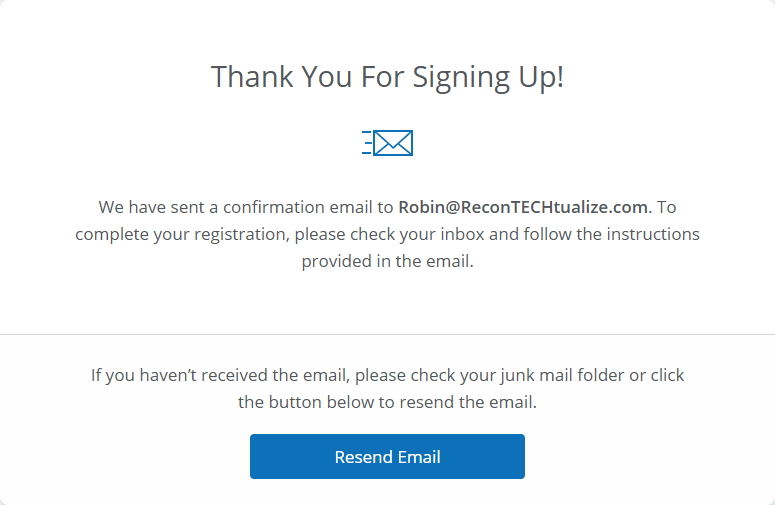The image size is (775, 505).
Task: Click the "If you haven't received the email" phrase
Action: tap(220, 376)
